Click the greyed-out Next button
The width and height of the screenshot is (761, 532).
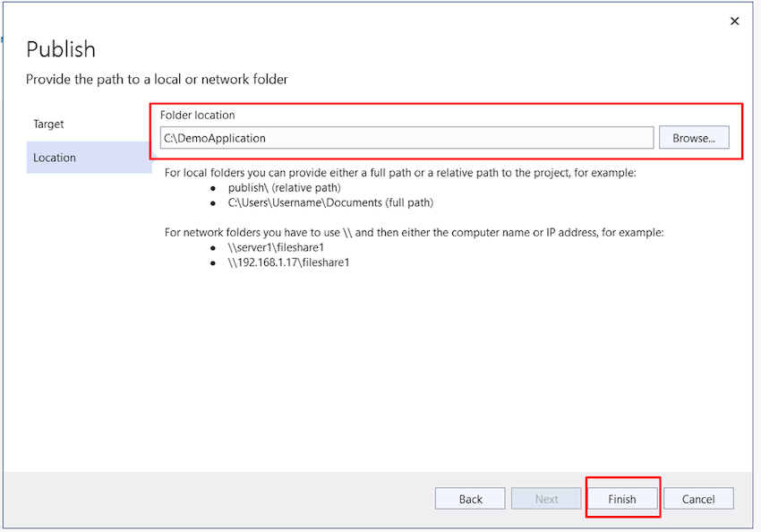pos(546,499)
